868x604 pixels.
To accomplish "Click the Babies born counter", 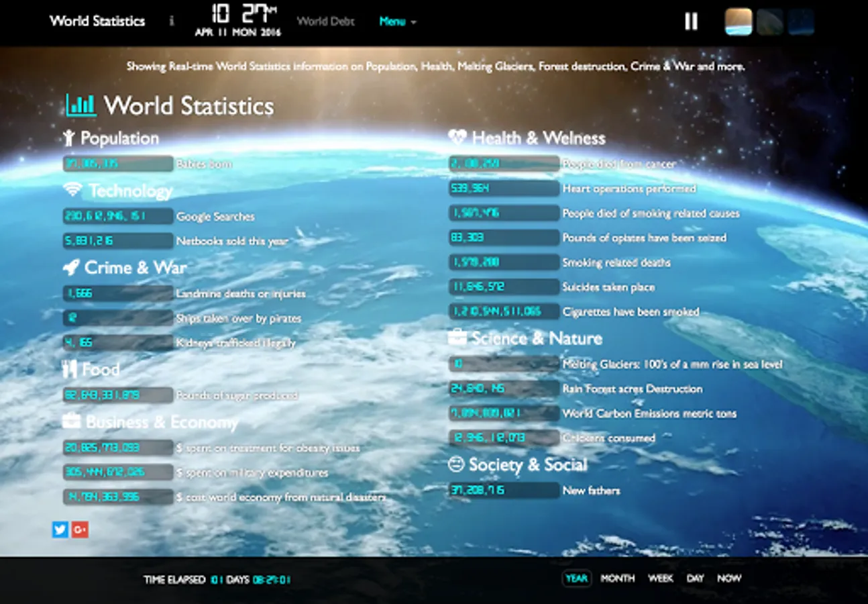I will 118,164.
